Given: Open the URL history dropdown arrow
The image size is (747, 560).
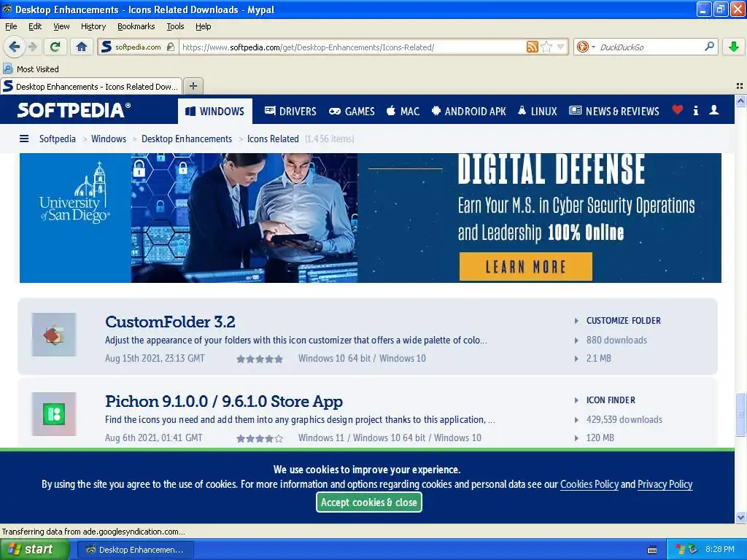Looking at the screenshot, I should (x=561, y=47).
